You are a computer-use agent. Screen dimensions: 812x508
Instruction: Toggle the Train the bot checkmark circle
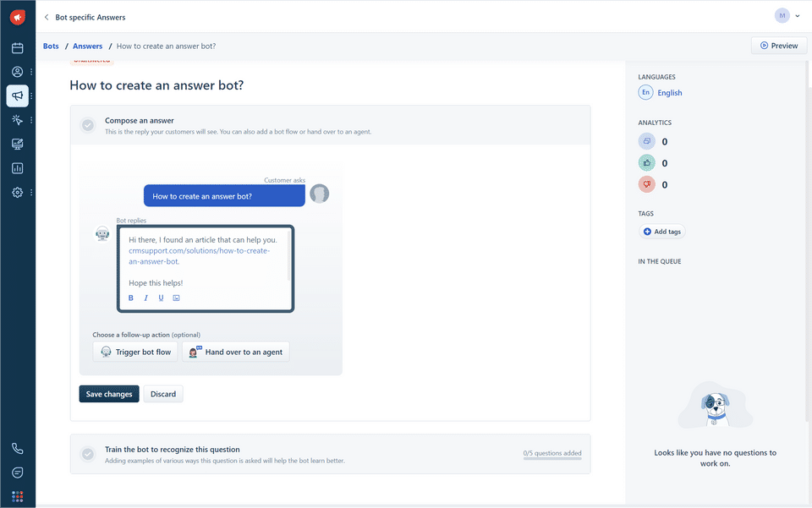point(88,454)
